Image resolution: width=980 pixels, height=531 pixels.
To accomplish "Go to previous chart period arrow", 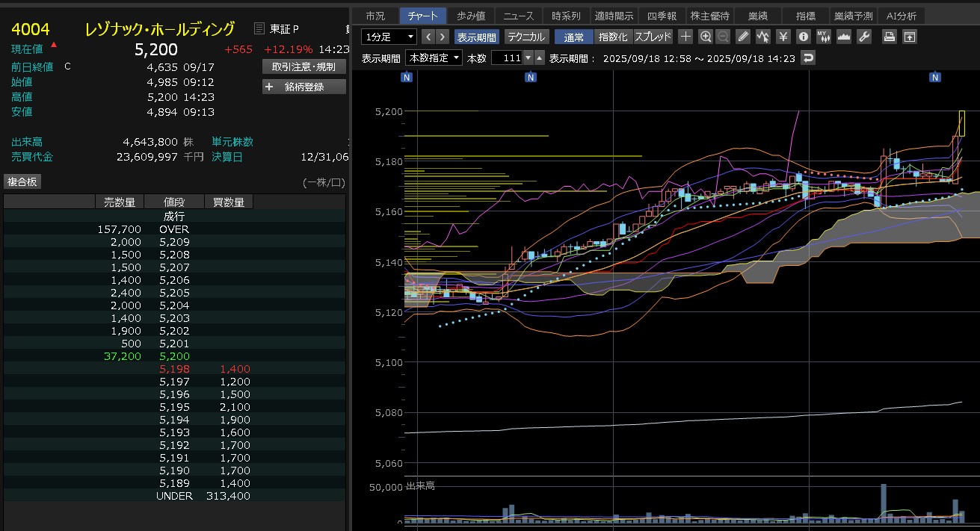I will [x=428, y=36].
